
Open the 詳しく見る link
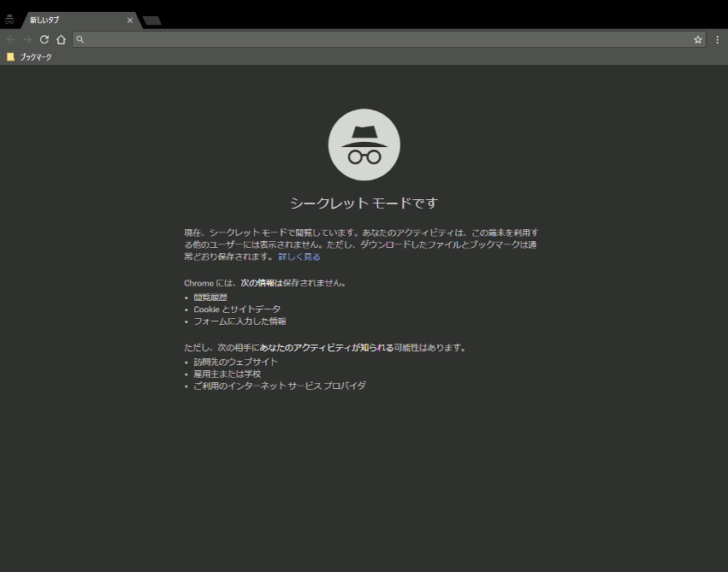coord(299,257)
